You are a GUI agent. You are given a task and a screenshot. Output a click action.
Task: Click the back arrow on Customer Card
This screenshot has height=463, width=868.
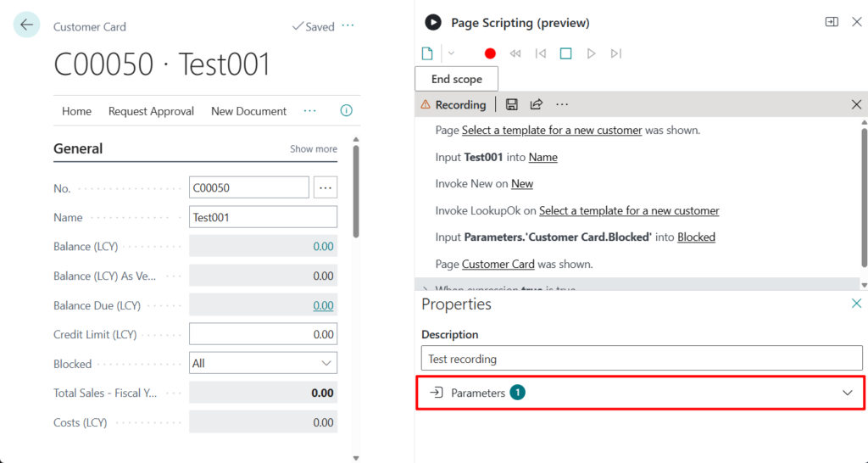click(x=26, y=25)
